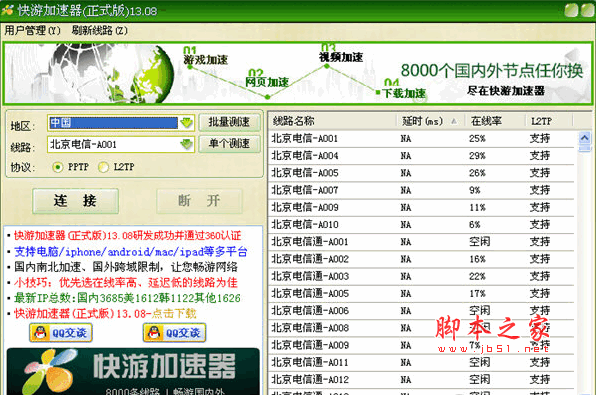
Task: Select route 北京电信-A004 in list
Action: [x=421, y=156]
